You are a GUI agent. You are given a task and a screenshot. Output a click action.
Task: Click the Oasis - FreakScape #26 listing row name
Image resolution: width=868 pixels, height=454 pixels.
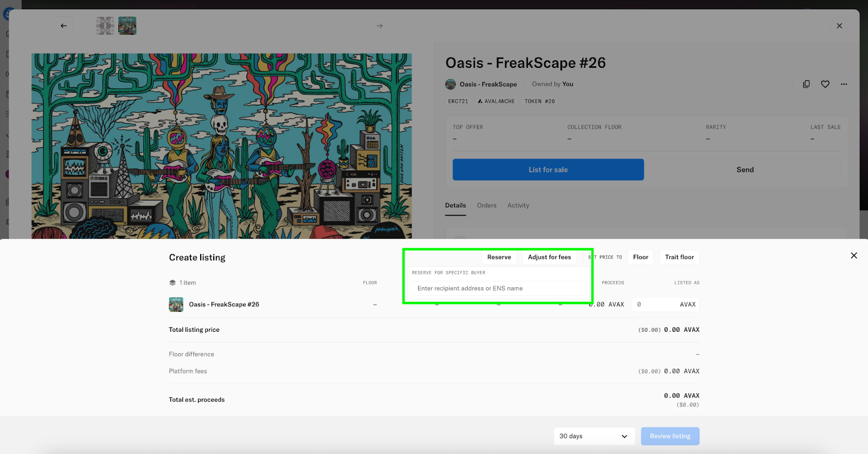(224, 305)
